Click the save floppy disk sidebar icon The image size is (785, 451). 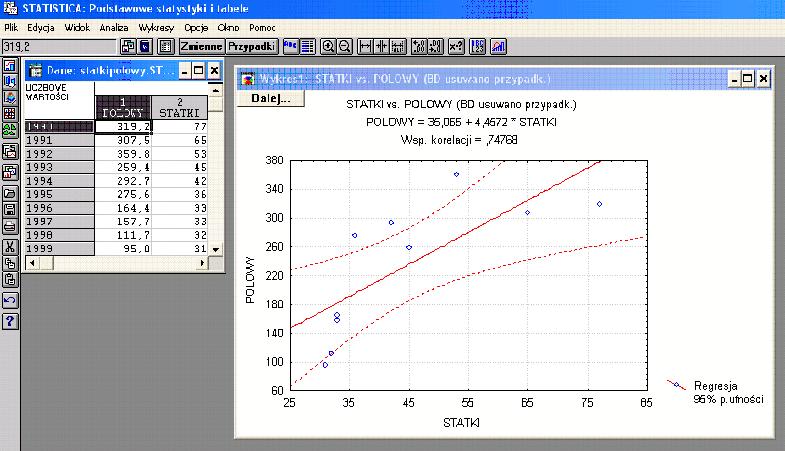pyautogui.click(x=10, y=210)
